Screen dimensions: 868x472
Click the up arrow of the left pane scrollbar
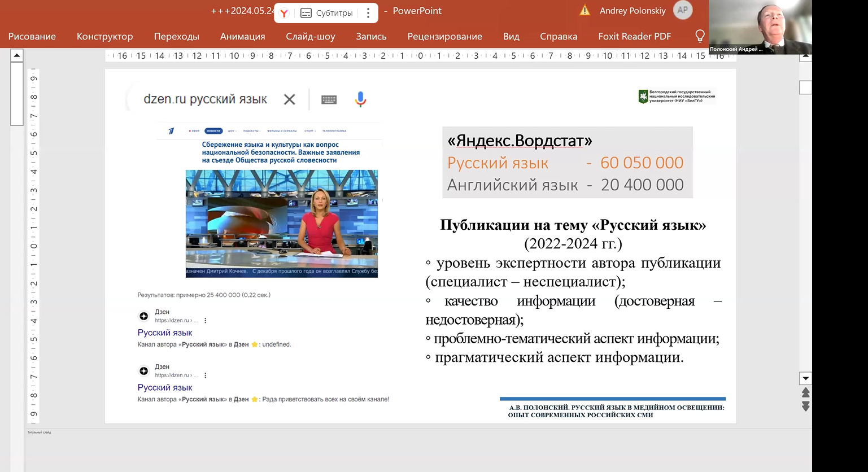[17, 55]
